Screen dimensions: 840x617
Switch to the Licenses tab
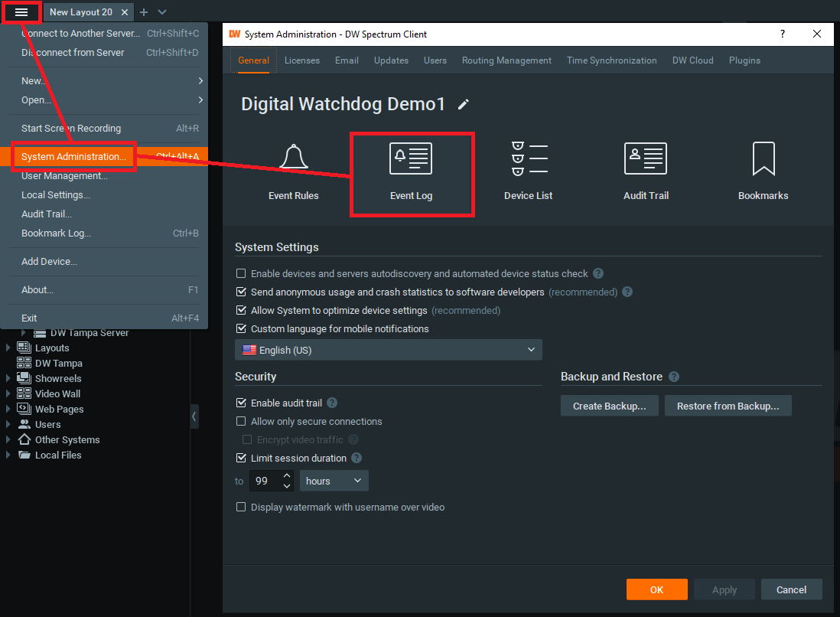(x=302, y=60)
